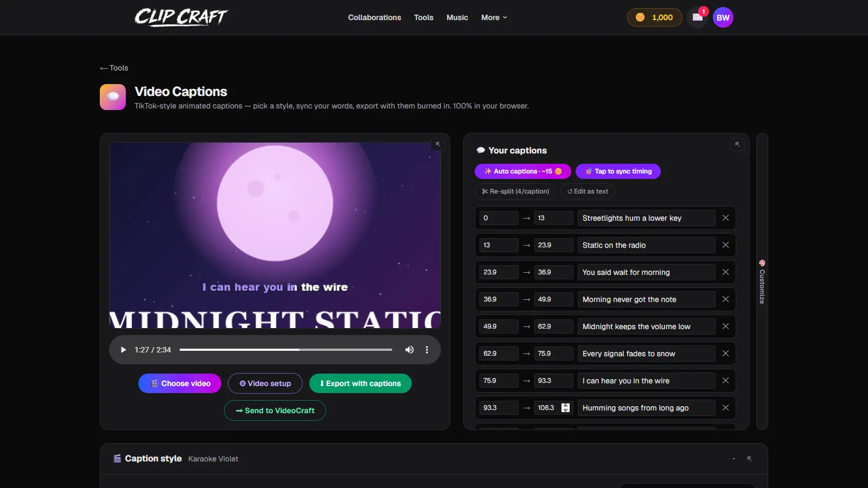The height and width of the screenshot is (488, 868).
Task: Play the video preview
Action: (x=123, y=350)
